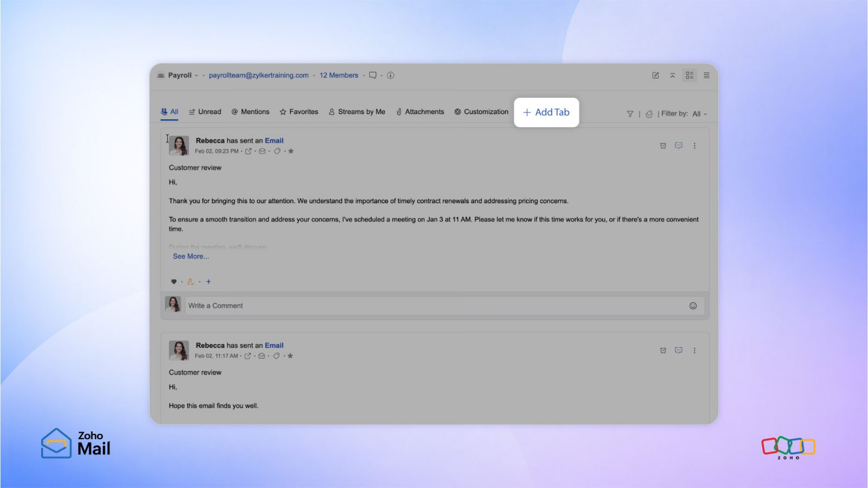
Task: Click the orange invitee person icon
Action: point(190,282)
